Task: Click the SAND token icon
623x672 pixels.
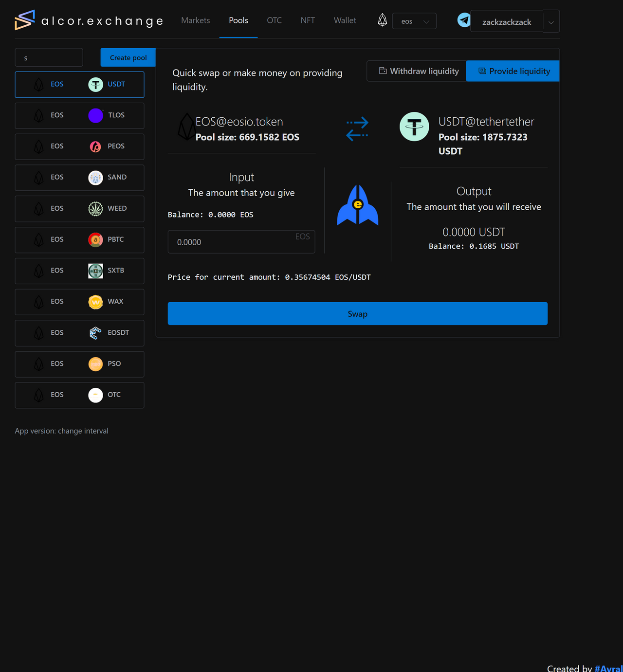Action: pyautogui.click(x=95, y=178)
